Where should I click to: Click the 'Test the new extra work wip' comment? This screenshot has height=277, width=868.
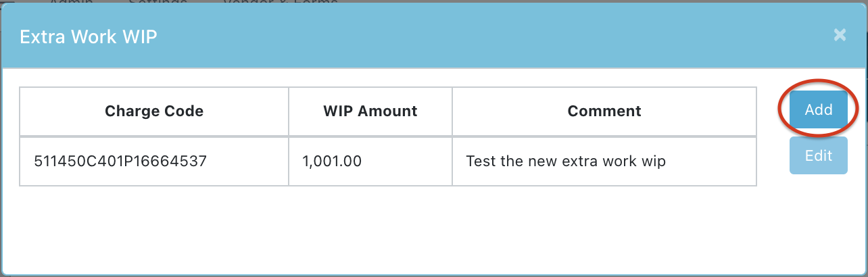pos(566,161)
